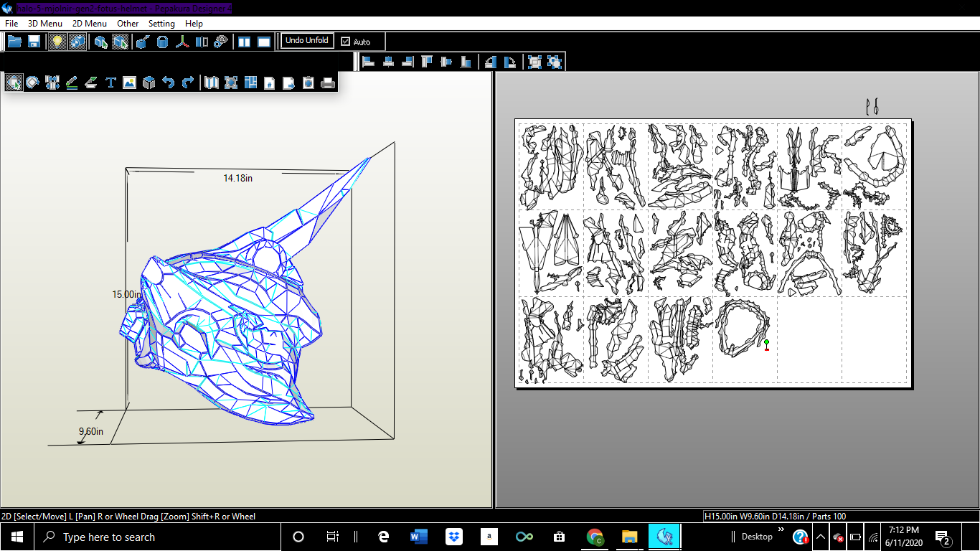
Task: Save the project using the floppy disk icon
Action: 34,42
